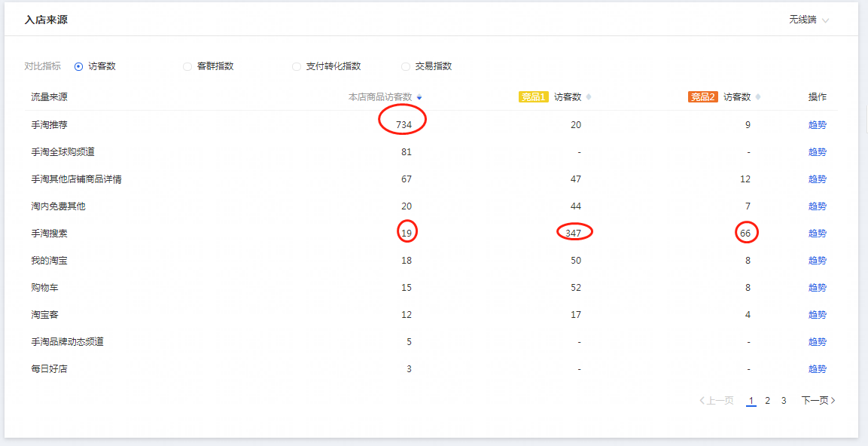868x446 pixels.
Task: Sort by 竞品1 访客数 icon
Action: [589, 97]
